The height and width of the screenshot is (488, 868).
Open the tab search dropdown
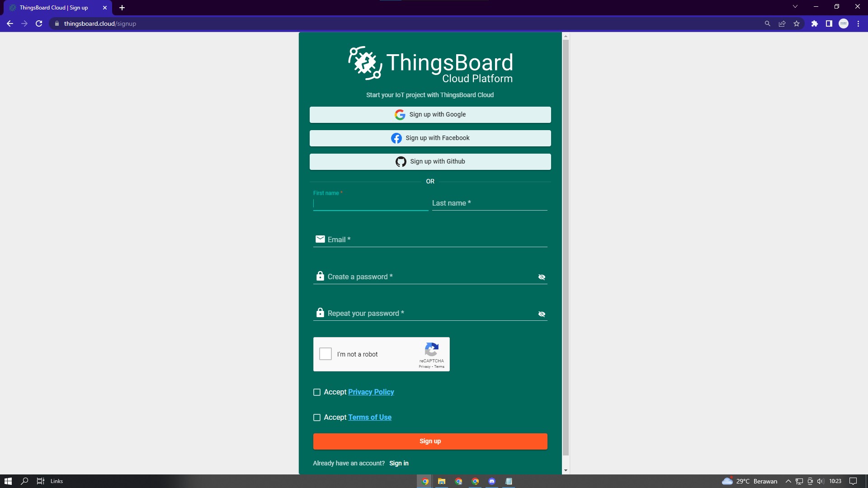click(795, 6)
